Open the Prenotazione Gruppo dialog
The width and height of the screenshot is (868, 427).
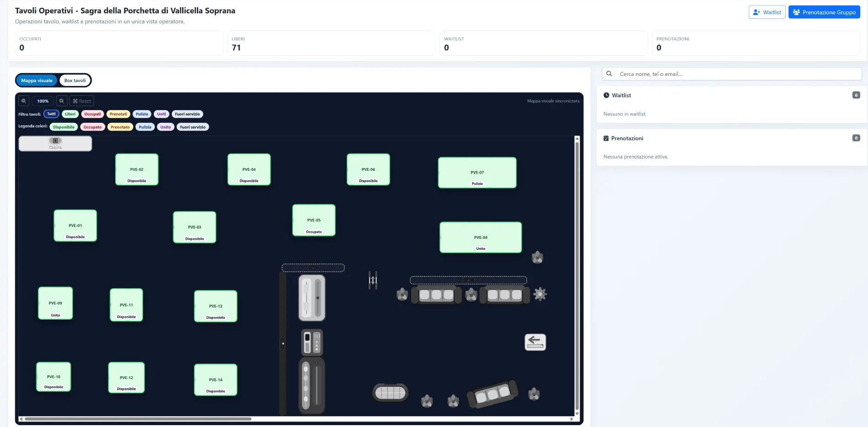pos(824,12)
